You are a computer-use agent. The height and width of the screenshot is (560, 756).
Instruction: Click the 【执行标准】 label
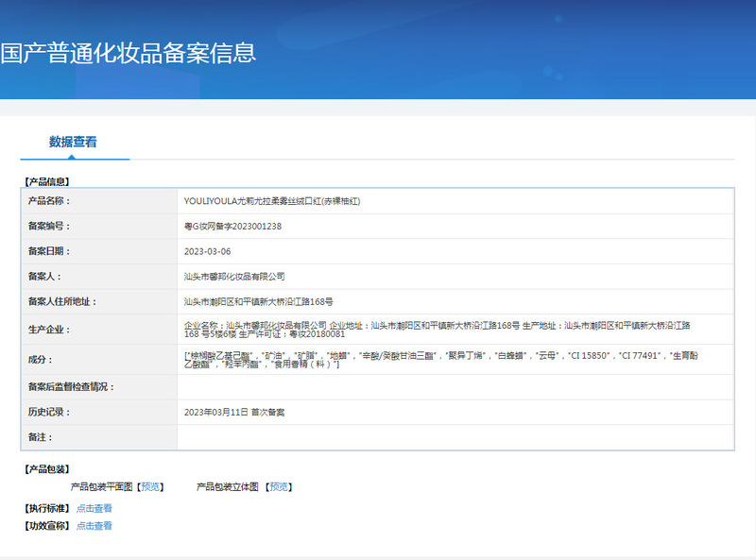[x=47, y=508]
